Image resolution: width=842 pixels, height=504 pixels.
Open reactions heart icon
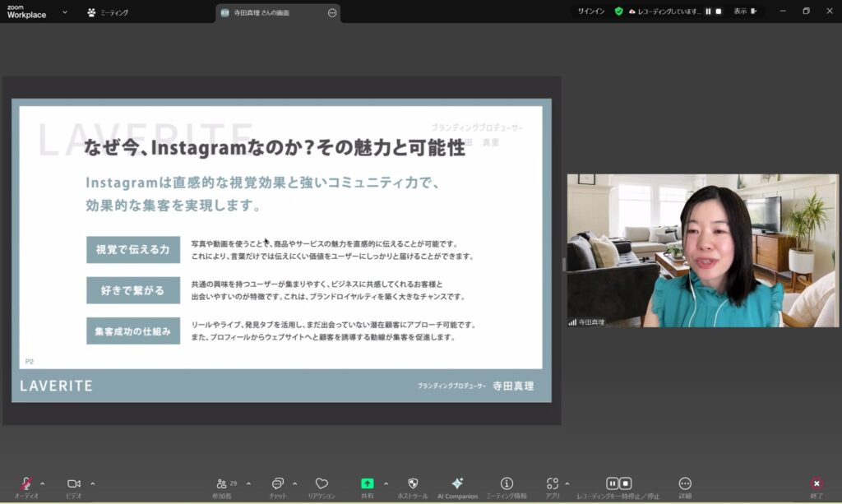tap(322, 483)
